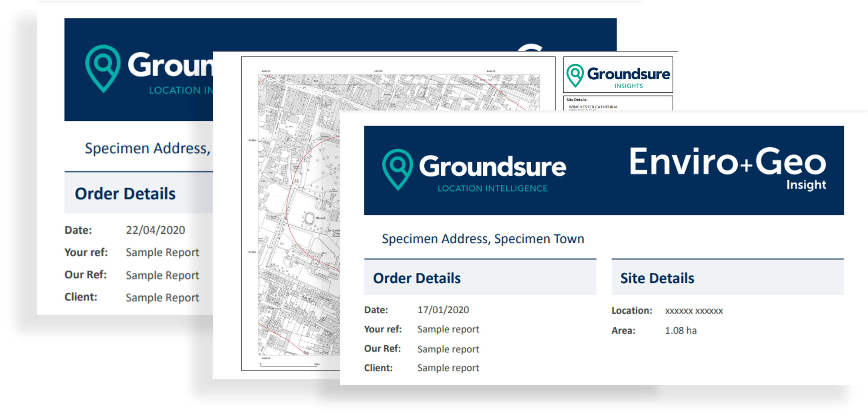Screen dimensions: 868x418
Task: Click the Client value Sample report on front
Action: pyautogui.click(x=448, y=368)
